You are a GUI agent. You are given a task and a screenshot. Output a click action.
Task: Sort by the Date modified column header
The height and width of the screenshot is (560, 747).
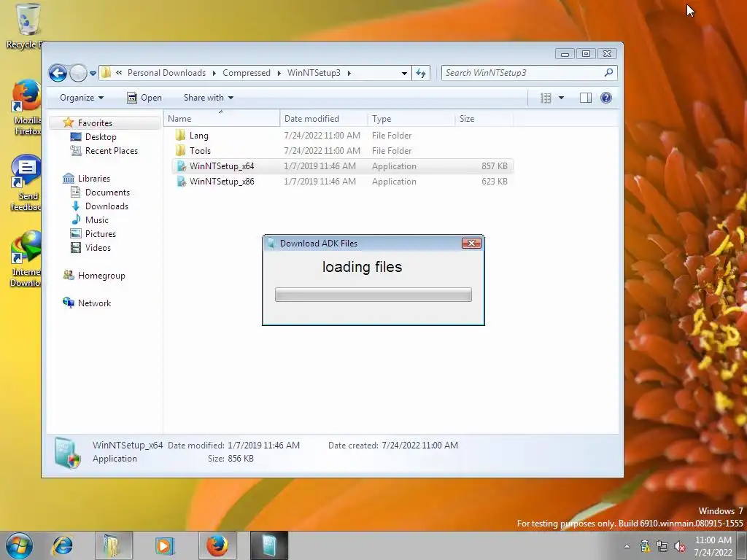click(324, 119)
